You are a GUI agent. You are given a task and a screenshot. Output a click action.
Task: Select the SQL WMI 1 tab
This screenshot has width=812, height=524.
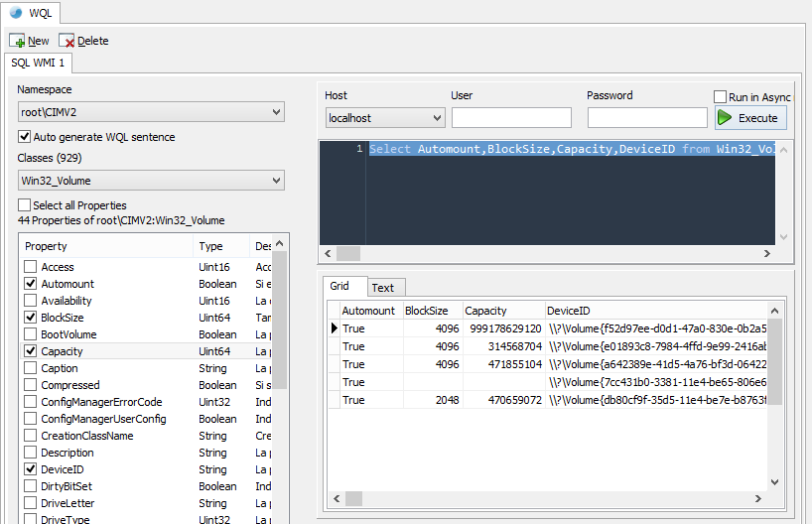(37, 64)
